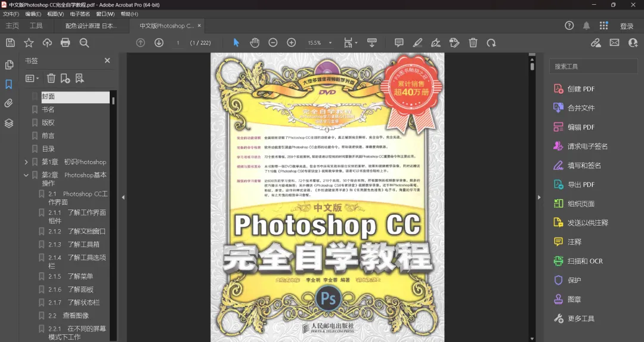Open the 电子签名 menu
This screenshot has height=342, width=644.
click(80, 14)
